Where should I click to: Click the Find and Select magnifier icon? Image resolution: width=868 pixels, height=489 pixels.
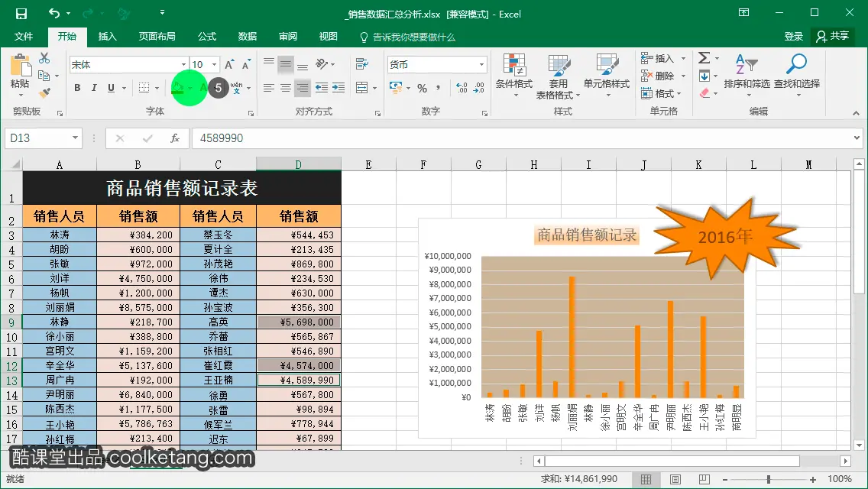(797, 63)
